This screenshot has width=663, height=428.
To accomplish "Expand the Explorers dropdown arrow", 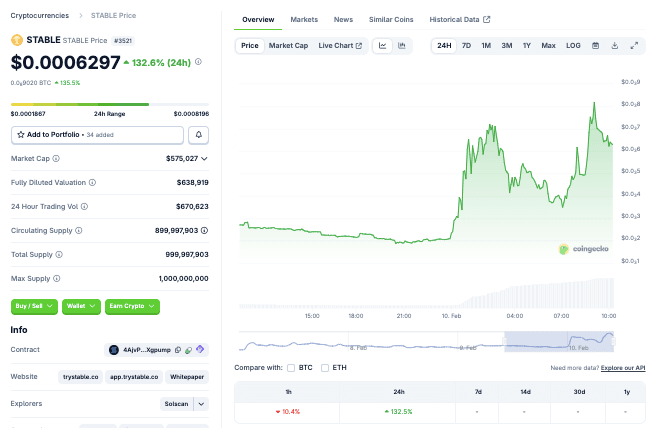I will point(201,404).
